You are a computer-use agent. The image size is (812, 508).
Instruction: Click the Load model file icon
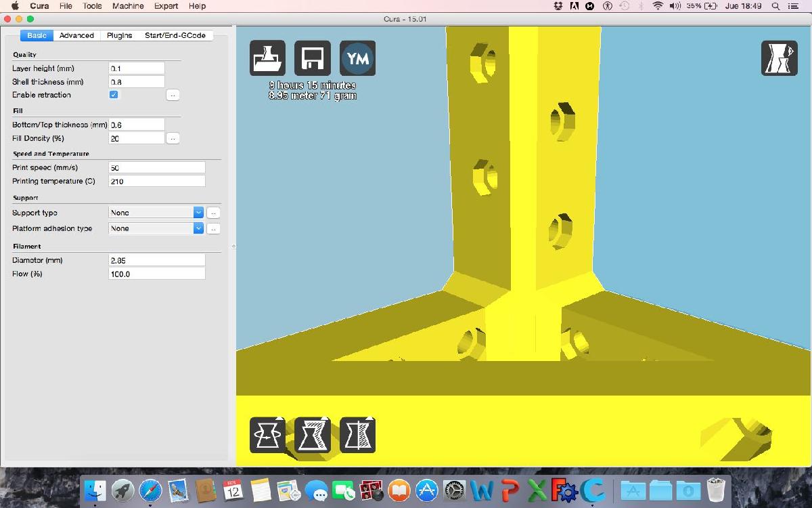(x=267, y=58)
